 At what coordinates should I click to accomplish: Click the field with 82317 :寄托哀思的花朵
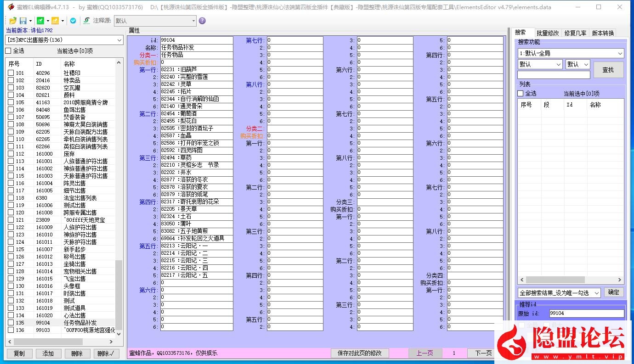[x=197, y=202]
